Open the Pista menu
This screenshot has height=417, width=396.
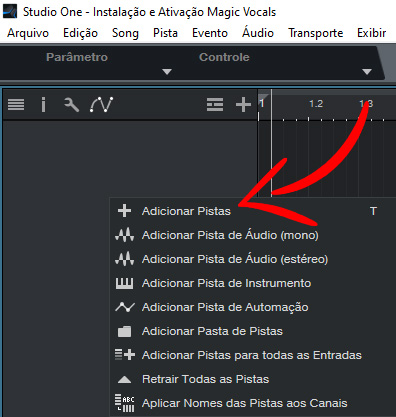[x=165, y=33]
